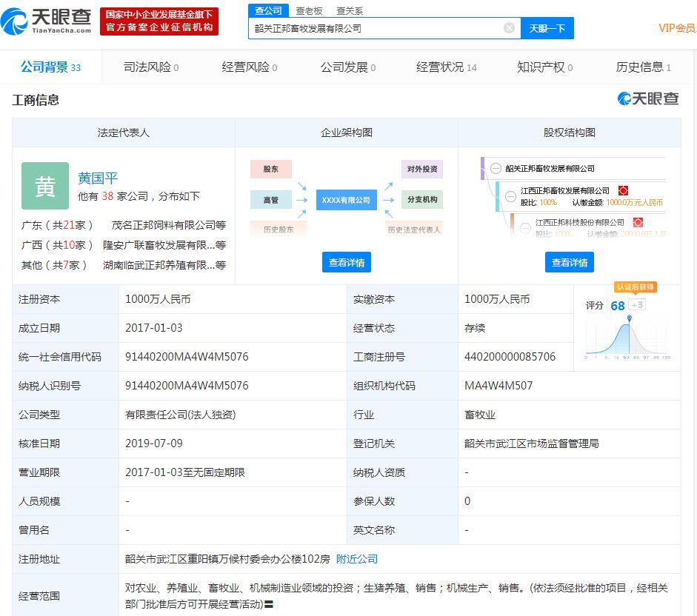Click the 江西正邦科技股份有限公司 shareholder name
This screenshot has height=616, width=697.
point(580,222)
